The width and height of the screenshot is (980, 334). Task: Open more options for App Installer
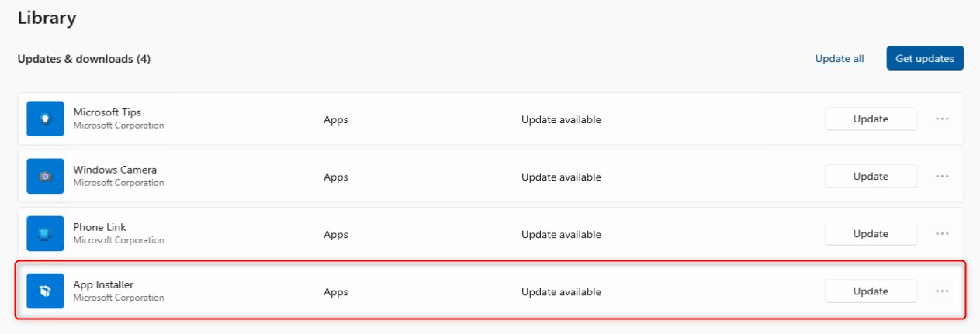(x=943, y=291)
